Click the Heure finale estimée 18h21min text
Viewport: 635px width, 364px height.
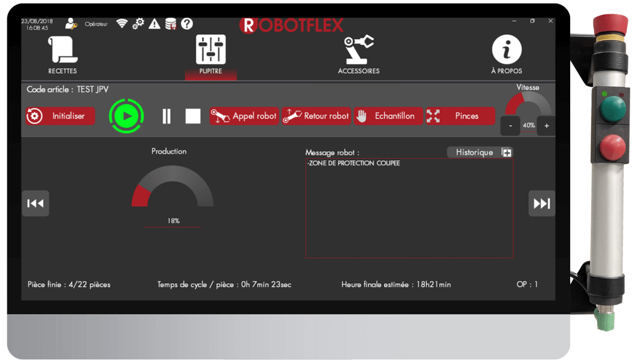pyautogui.click(x=396, y=285)
